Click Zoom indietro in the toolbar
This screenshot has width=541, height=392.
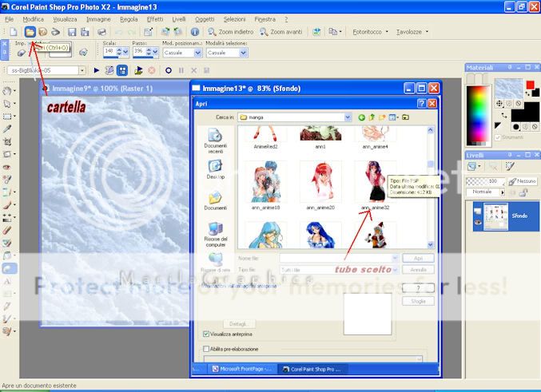tap(230, 32)
